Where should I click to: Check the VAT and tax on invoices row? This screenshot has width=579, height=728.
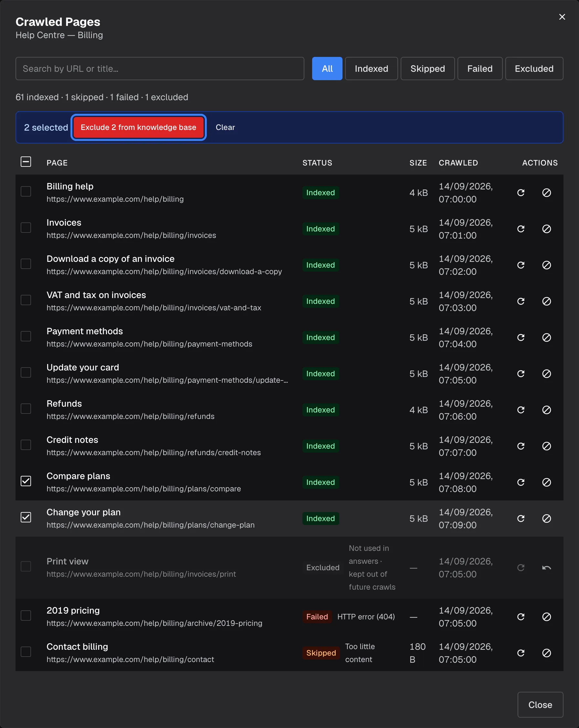tap(26, 299)
